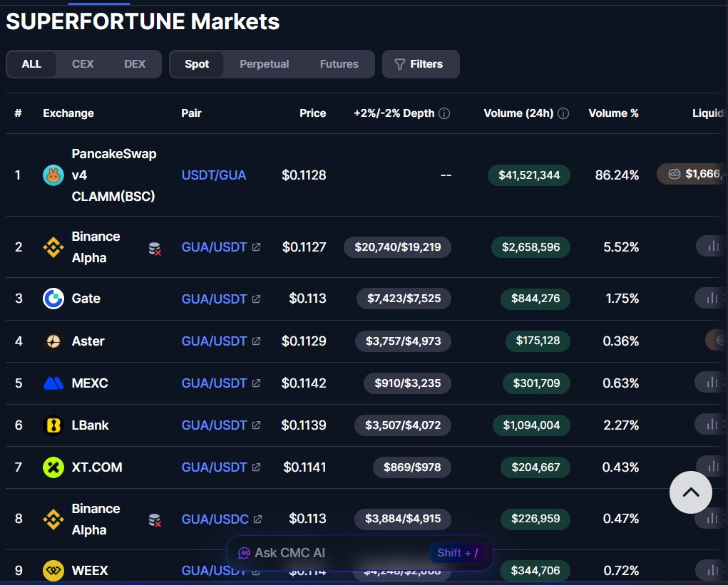The width and height of the screenshot is (728, 585).
Task: Open external link icon for LBank GUA/USDT
Action: [x=256, y=425]
